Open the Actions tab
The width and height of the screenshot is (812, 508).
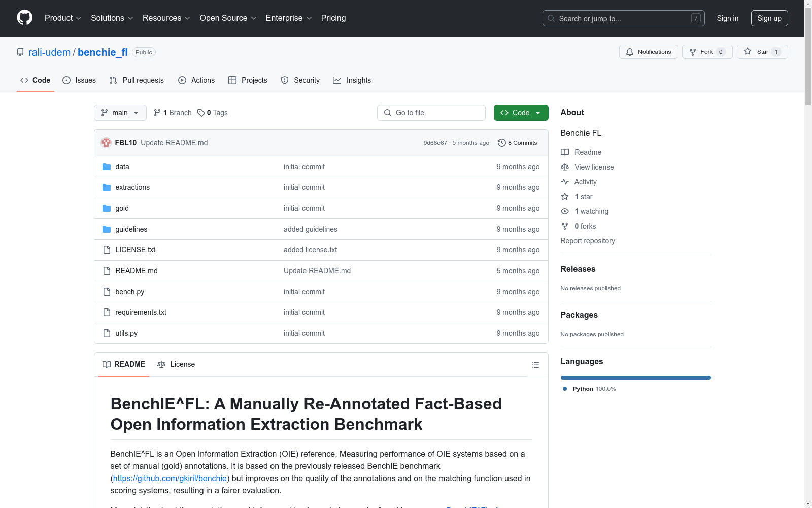196,80
